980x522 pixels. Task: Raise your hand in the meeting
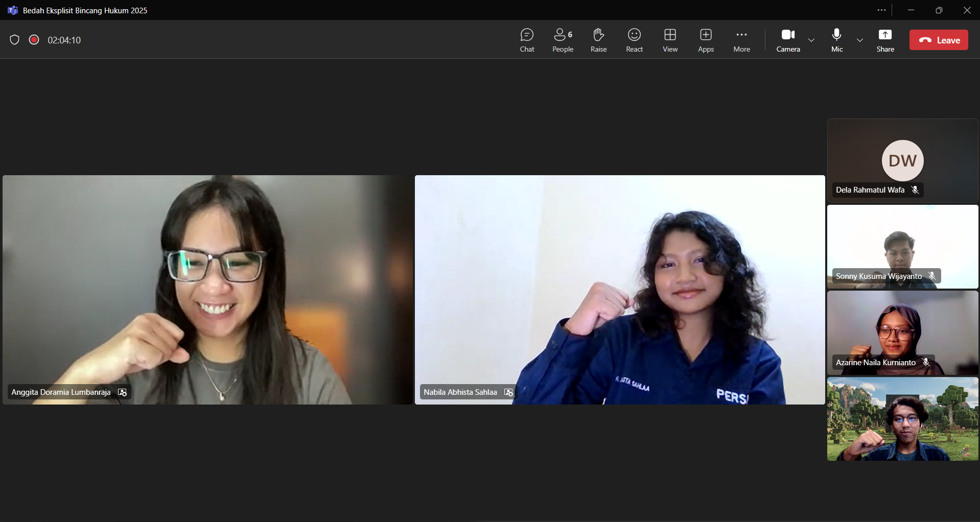click(598, 40)
